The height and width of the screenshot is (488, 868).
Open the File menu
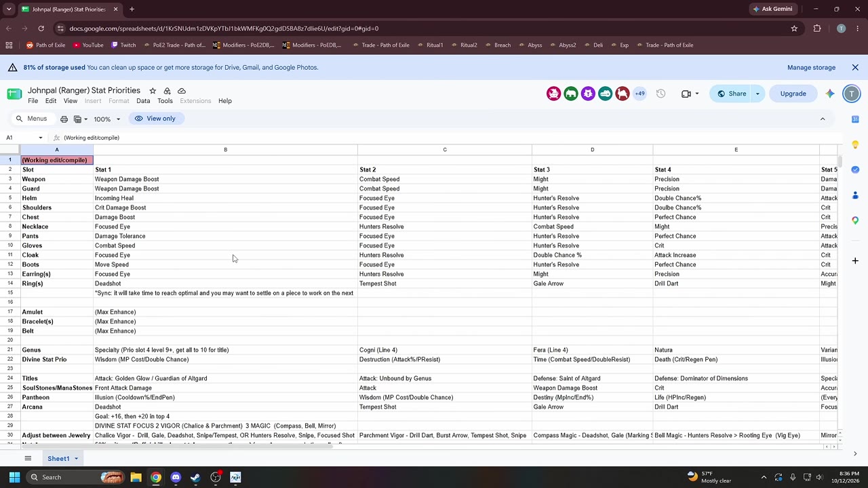(33, 101)
